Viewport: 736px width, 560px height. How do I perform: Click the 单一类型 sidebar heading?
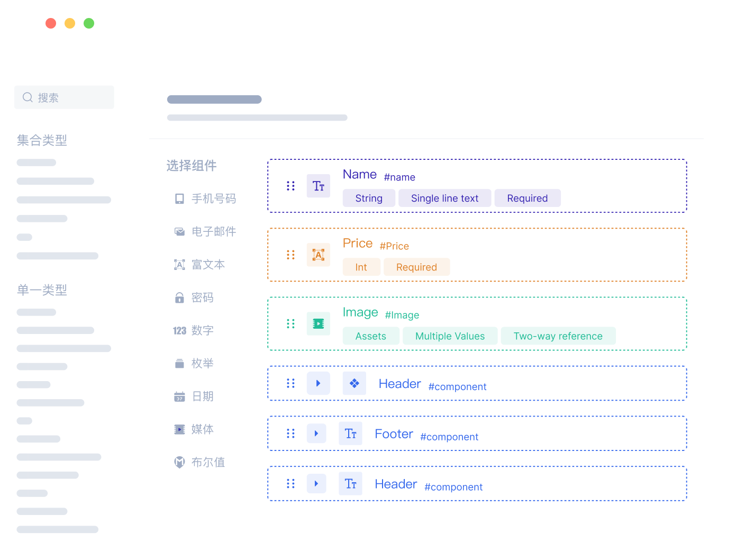click(42, 290)
